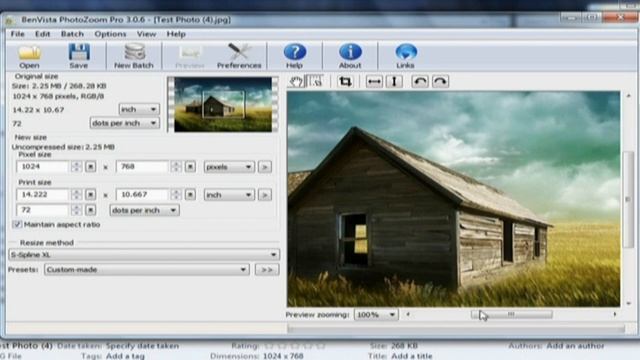Click the pixel height field showing 768

pos(142,167)
